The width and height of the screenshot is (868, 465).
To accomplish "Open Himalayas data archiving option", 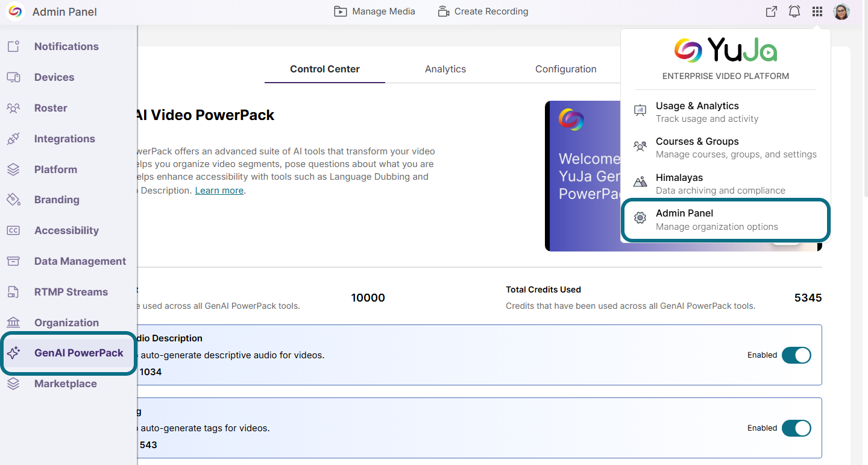I will click(726, 183).
